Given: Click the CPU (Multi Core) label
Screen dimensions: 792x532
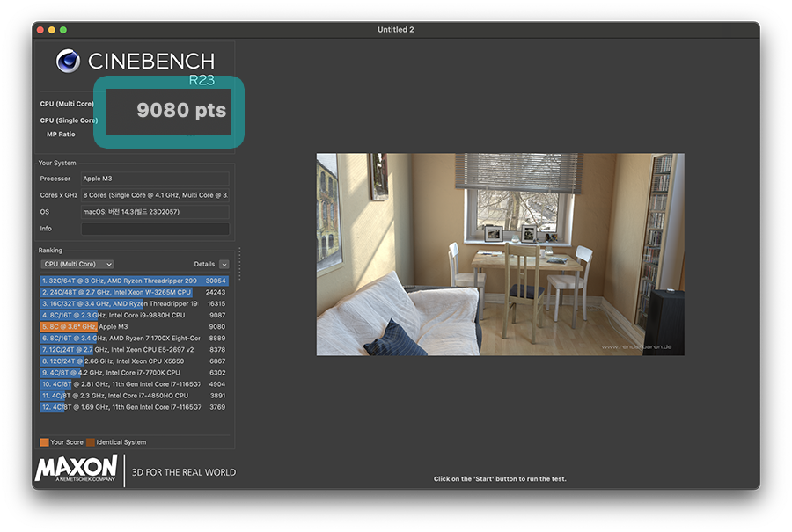Looking at the screenshot, I should click(67, 104).
